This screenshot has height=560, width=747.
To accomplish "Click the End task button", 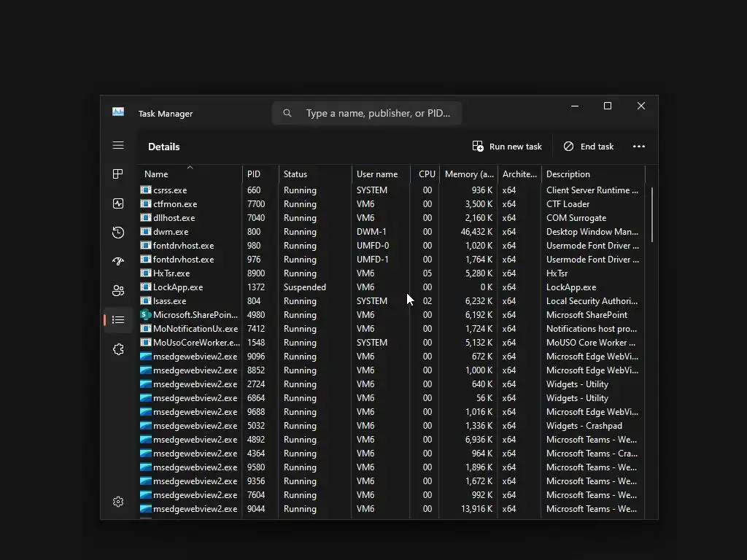I will [589, 146].
